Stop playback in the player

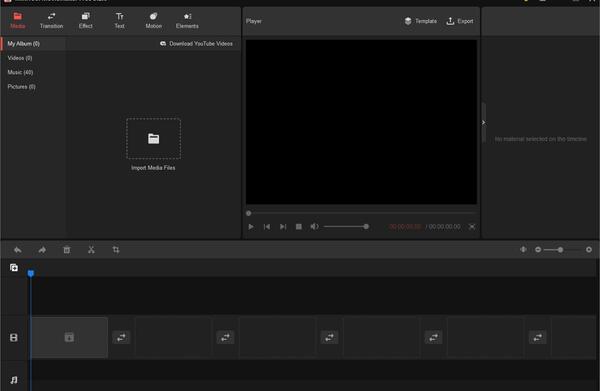click(299, 227)
